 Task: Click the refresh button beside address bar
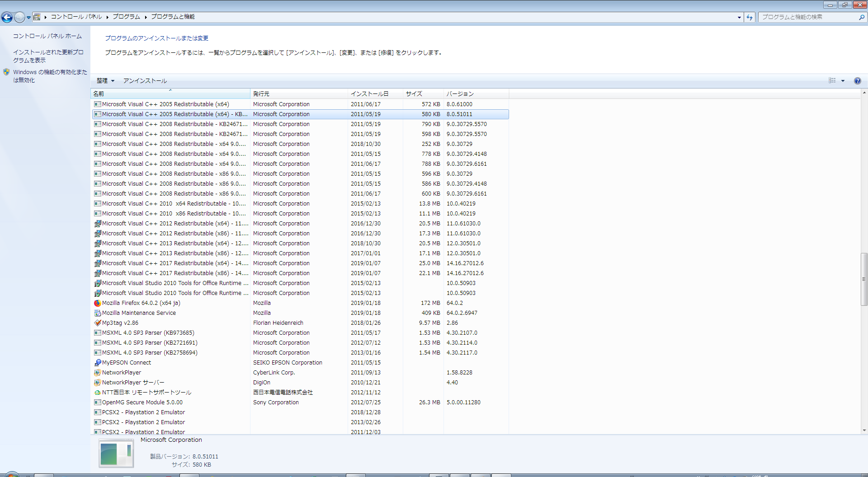750,17
